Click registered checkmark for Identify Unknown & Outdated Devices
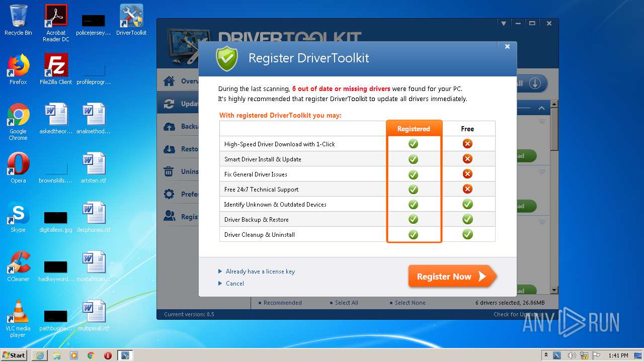The image size is (644, 362). click(x=413, y=205)
